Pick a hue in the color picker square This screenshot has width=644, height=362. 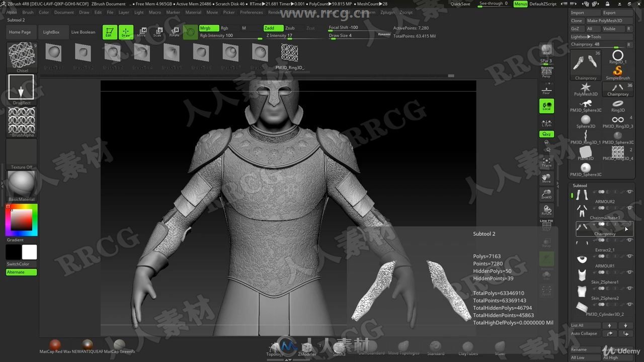22,220
